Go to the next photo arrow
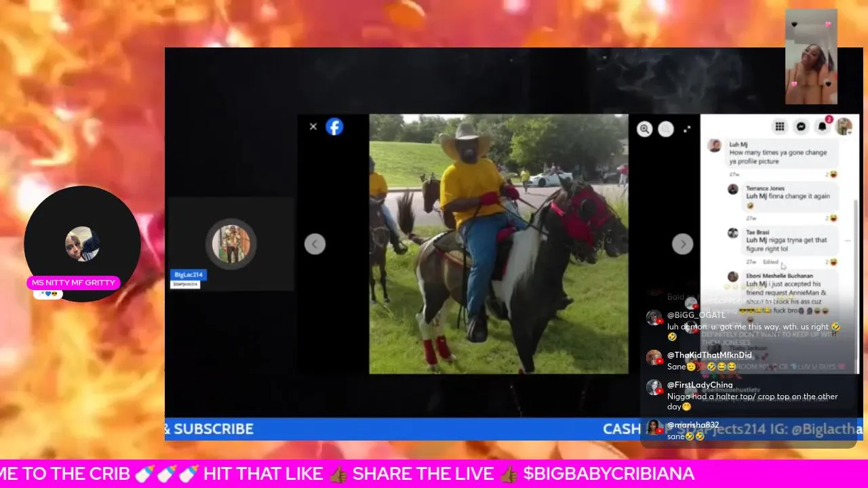 click(x=682, y=244)
